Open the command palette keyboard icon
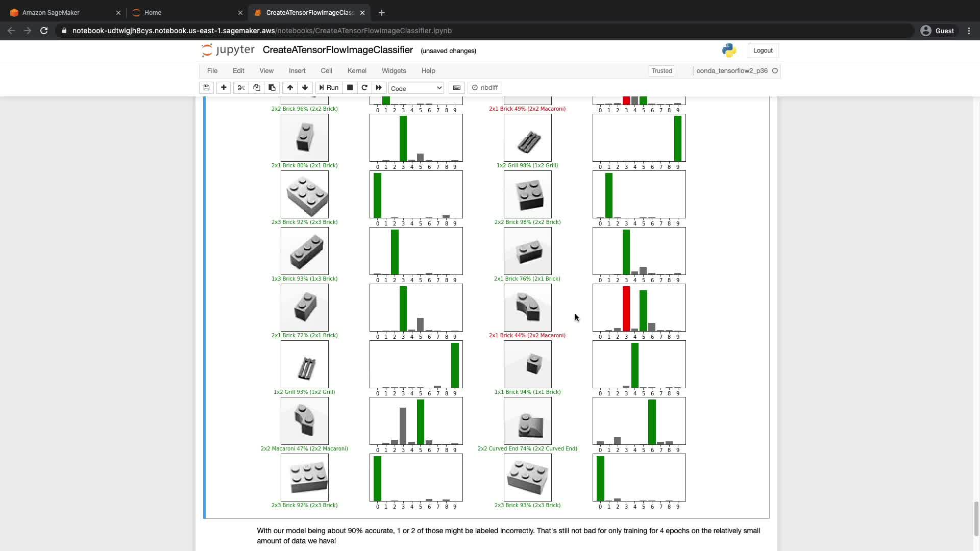The height and width of the screenshot is (551, 980). pos(457,88)
